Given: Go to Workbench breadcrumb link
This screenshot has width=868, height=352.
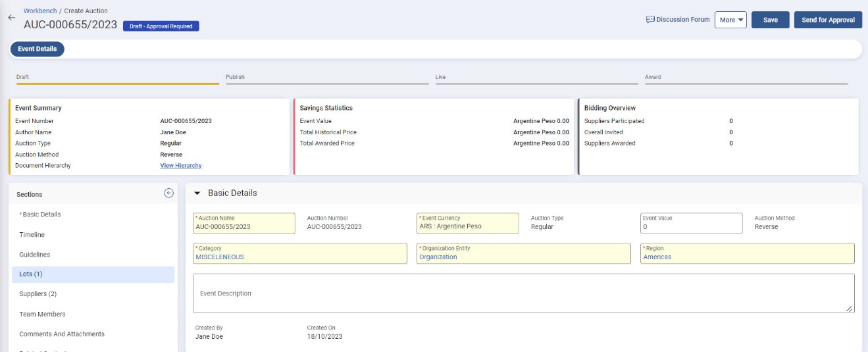Looking at the screenshot, I should coord(40,11).
